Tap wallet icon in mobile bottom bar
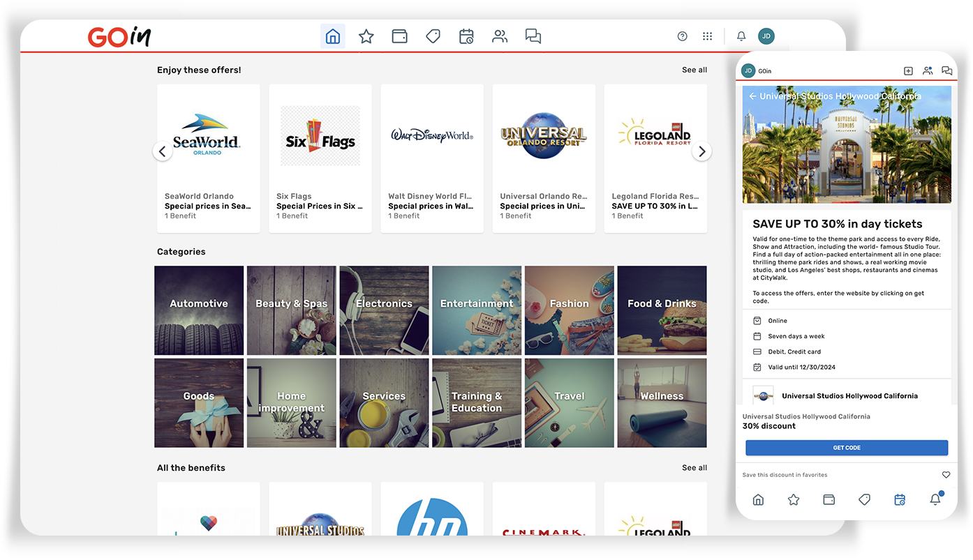The image size is (973, 560). pos(829,499)
